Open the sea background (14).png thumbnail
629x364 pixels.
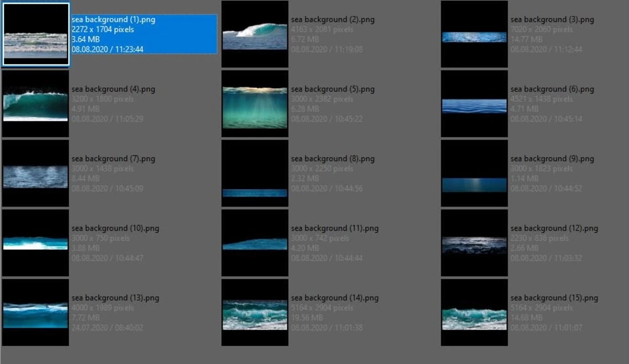point(255,312)
